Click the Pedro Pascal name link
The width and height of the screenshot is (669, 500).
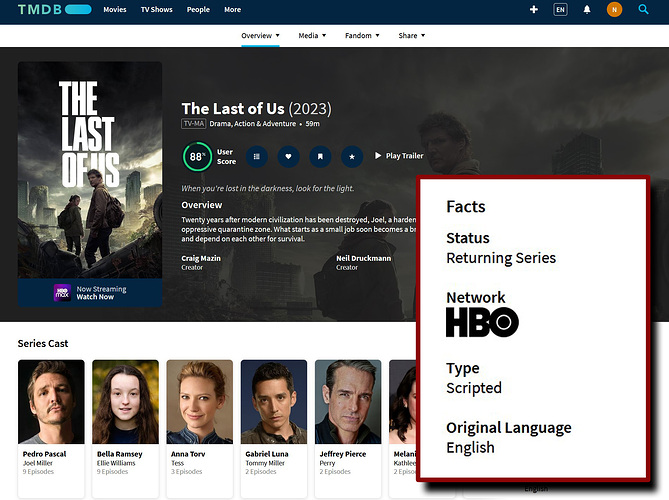tap(44, 454)
